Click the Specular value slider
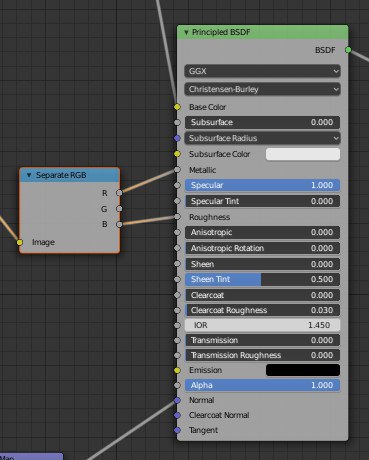 [x=262, y=185]
